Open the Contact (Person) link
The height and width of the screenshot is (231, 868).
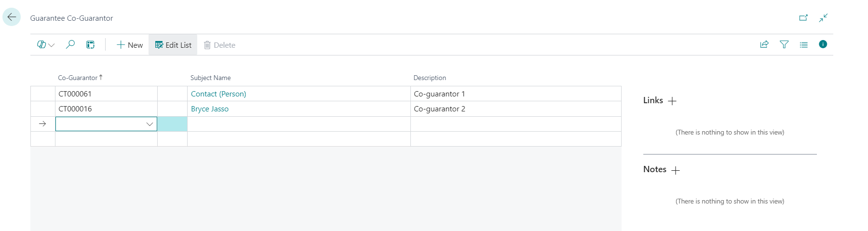(218, 94)
